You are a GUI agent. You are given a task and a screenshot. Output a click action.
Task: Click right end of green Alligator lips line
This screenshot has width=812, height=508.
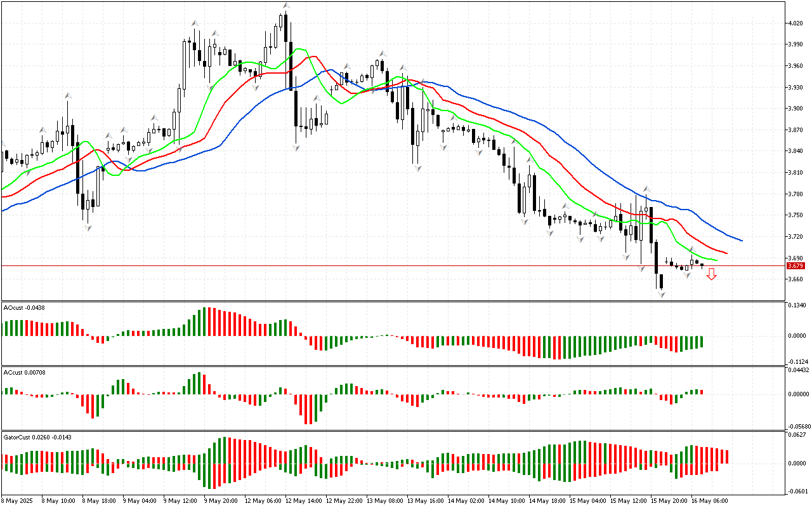pyautogui.click(x=717, y=260)
